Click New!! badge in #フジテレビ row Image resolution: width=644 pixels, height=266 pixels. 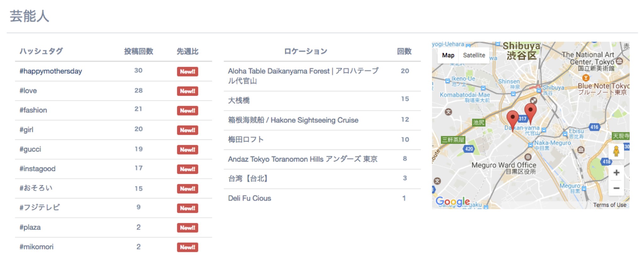point(188,208)
